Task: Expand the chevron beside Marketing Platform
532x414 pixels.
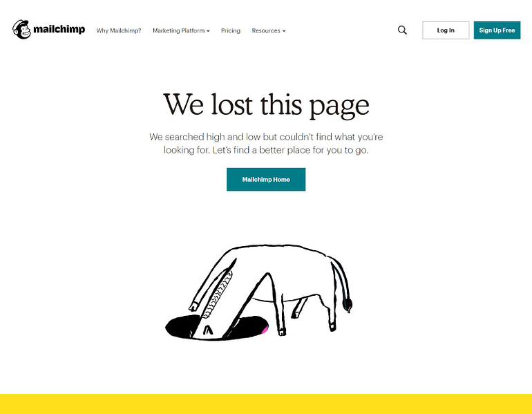Action: click(x=208, y=31)
